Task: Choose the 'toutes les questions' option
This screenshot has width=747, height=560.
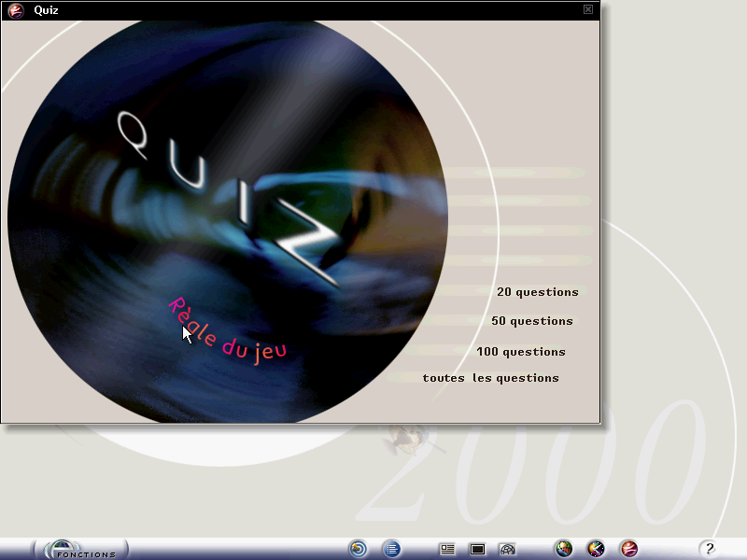Action: [x=491, y=378]
